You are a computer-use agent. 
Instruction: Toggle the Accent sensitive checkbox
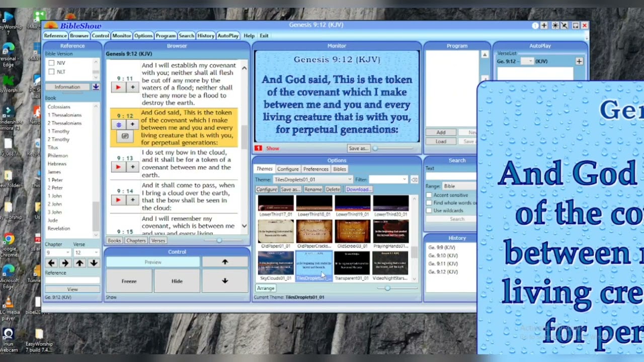(429, 195)
